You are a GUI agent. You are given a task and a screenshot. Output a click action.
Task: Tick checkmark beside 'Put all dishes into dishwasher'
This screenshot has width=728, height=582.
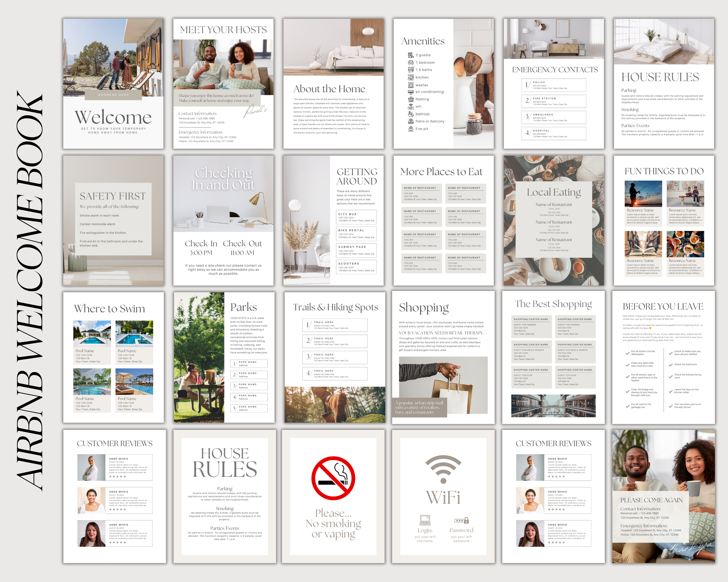627,353
